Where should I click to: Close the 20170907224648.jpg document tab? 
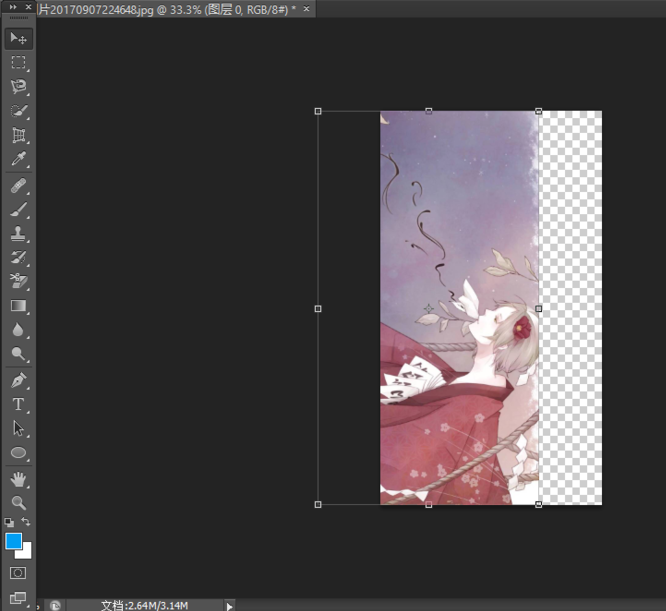(306, 8)
